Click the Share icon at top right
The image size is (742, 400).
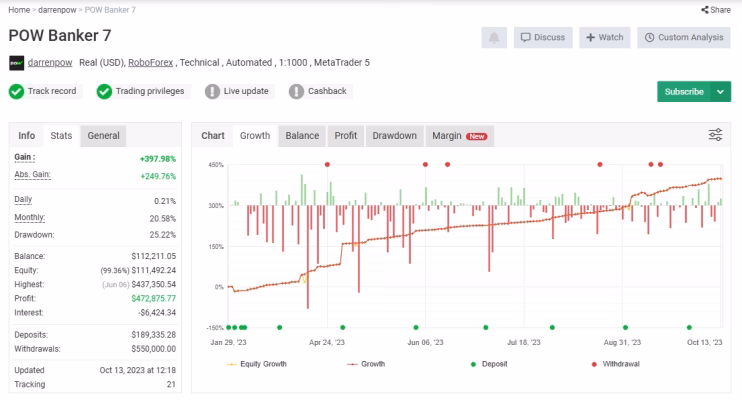pos(705,9)
